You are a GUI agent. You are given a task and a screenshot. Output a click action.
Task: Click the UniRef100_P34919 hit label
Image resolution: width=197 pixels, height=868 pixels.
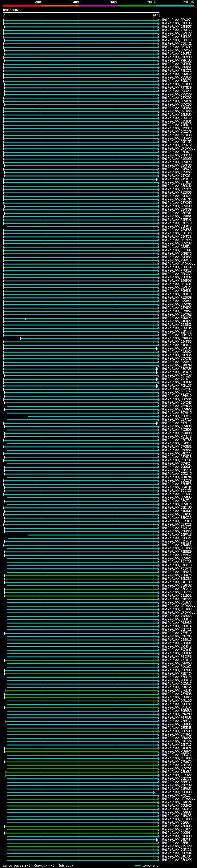177,396
